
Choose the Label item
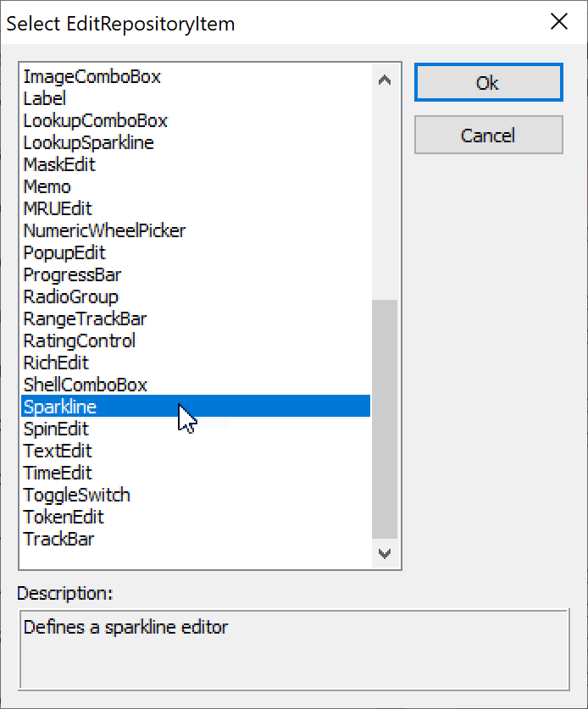[x=45, y=98]
